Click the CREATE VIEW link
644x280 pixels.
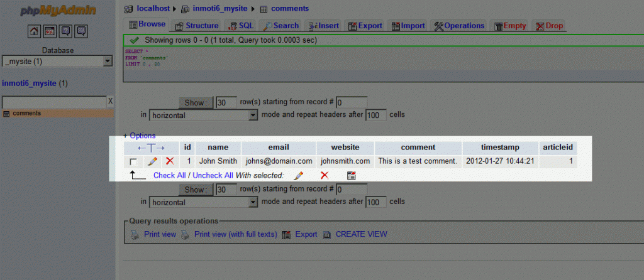point(361,234)
